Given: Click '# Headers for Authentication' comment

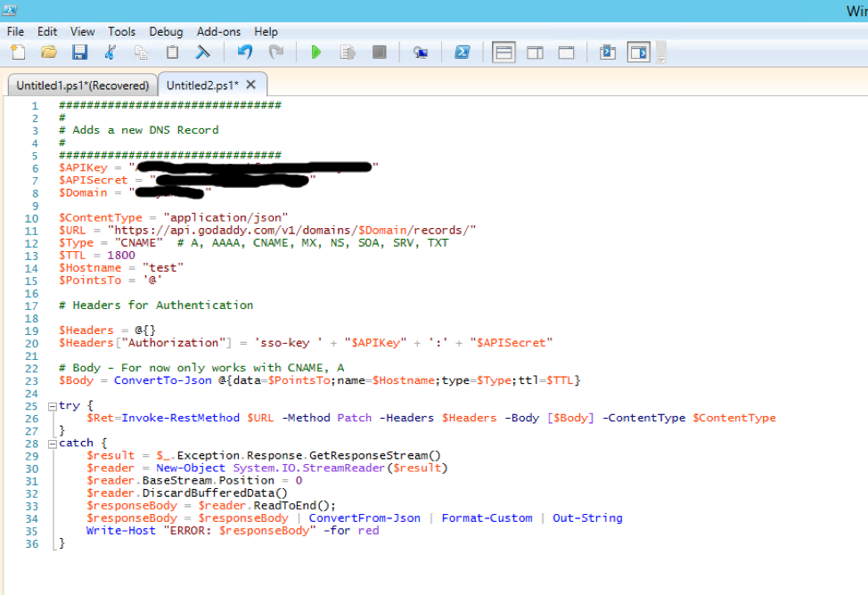Looking at the screenshot, I should pos(156,306).
